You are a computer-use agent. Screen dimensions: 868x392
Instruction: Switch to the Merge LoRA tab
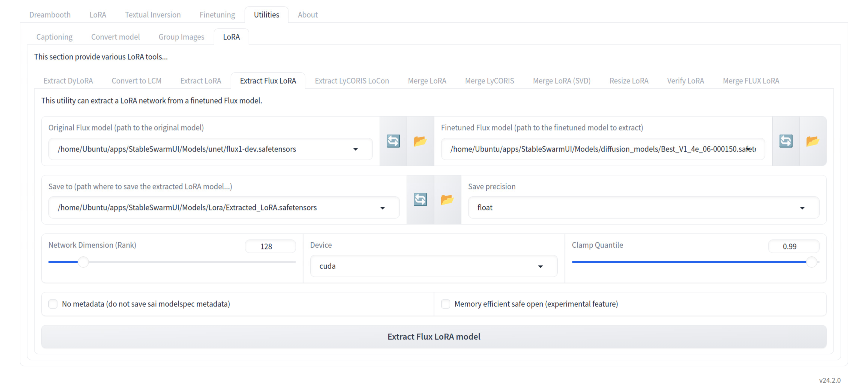[427, 81]
